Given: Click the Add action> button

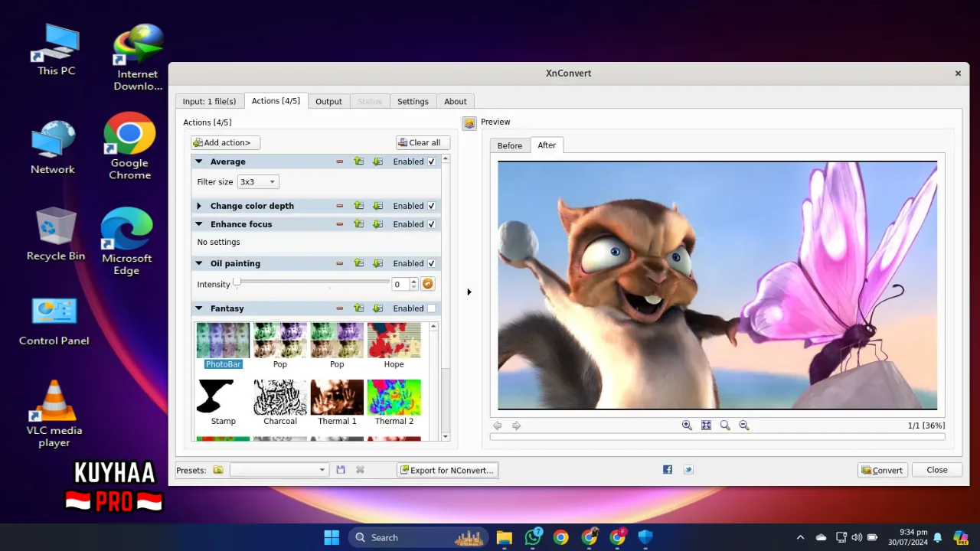Looking at the screenshot, I should [226, 142].
